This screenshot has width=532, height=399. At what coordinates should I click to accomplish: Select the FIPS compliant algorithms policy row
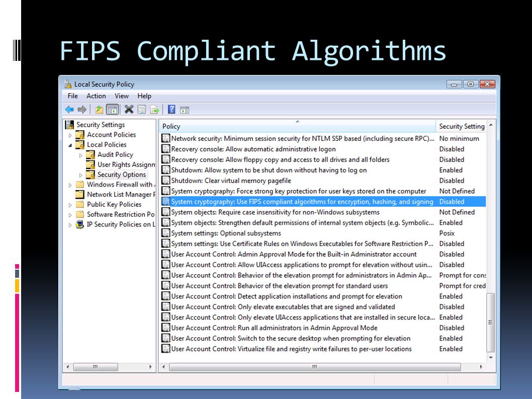(323, 201)
